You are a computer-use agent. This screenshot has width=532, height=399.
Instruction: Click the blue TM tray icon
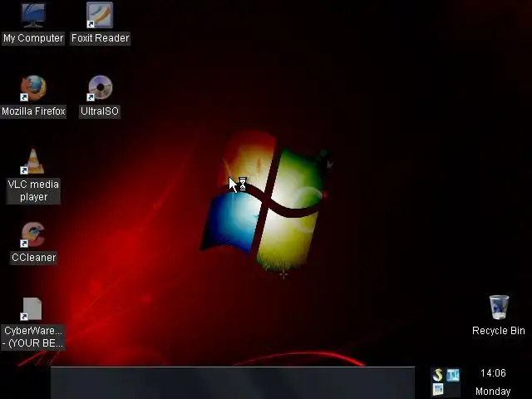point(452,375)
